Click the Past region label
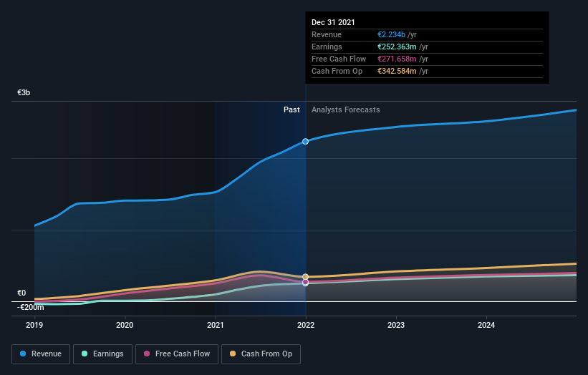Viewport: 588px width, 375px height. coord(291,109)
